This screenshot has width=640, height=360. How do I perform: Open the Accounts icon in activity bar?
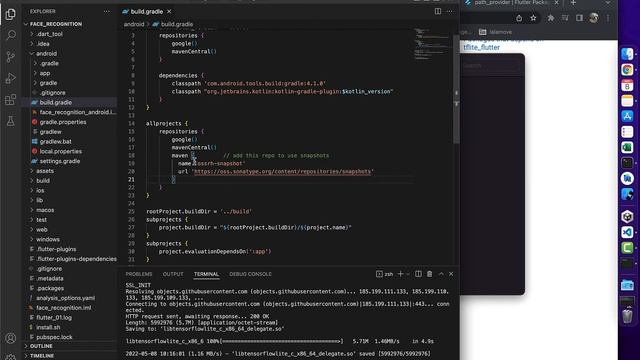click(11, 338)
